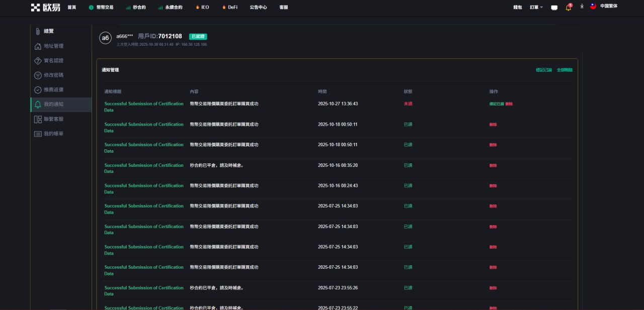644x310 pixels.
Task: Click the white message icon beside the bell
Action: pyautogui.click(x=554, y=8)
